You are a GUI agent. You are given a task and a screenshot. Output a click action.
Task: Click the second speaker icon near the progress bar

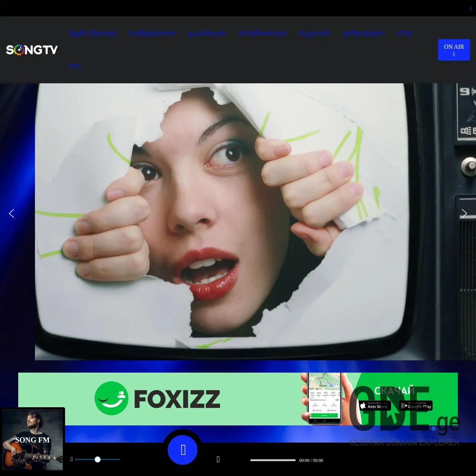pyautogui.click(x=218, y=459)
